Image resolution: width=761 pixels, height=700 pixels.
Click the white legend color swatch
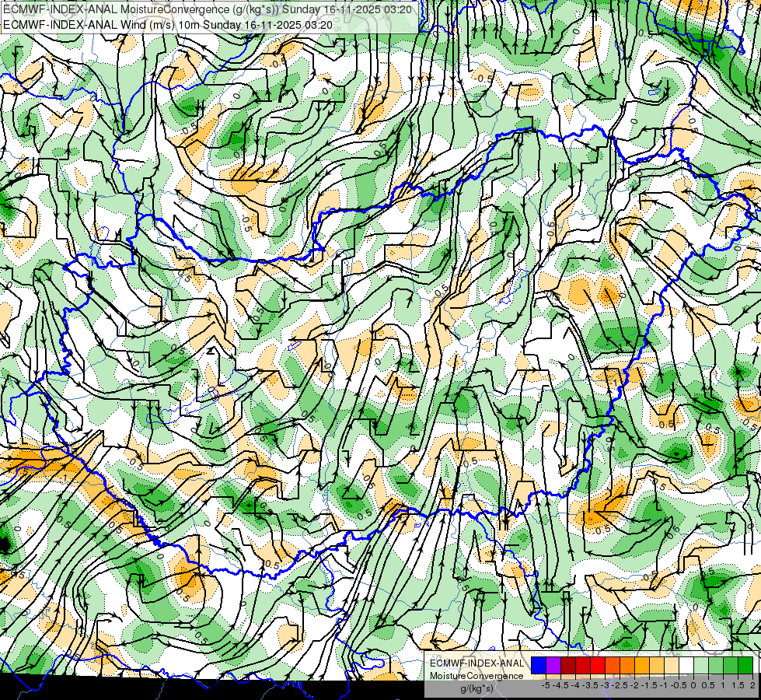click(x=686, y=666)
